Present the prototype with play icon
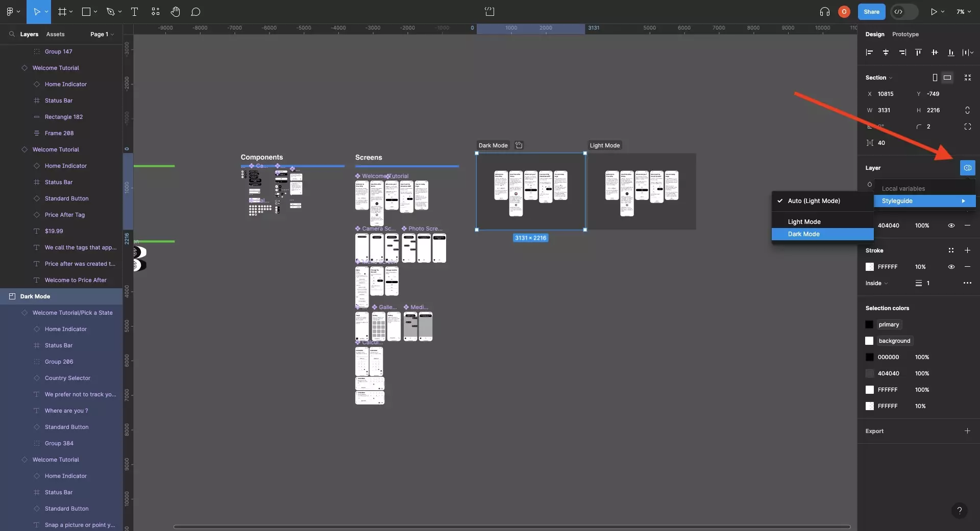The image size is (980, 531). 933,12
